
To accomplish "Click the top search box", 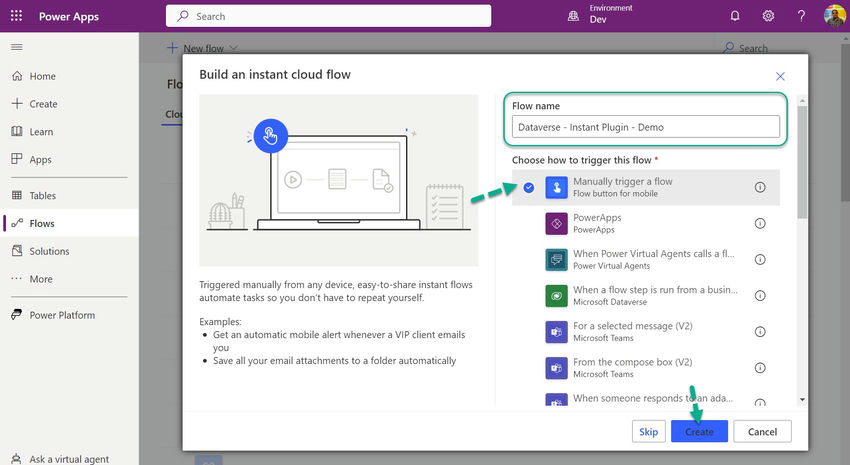I will (x=329, y=16).
